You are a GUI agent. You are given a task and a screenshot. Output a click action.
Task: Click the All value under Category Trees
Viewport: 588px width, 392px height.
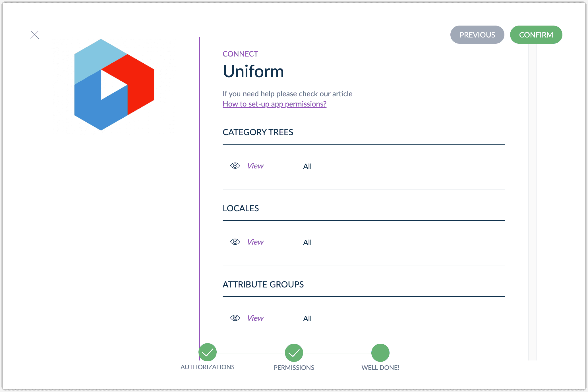[307, 166]
